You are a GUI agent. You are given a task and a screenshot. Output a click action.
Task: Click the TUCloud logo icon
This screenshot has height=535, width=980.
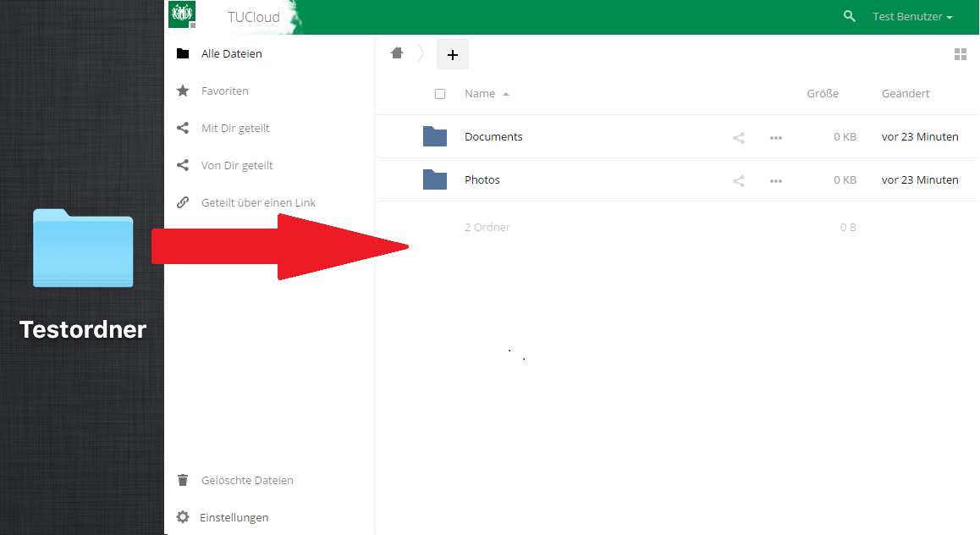[182, 14]
